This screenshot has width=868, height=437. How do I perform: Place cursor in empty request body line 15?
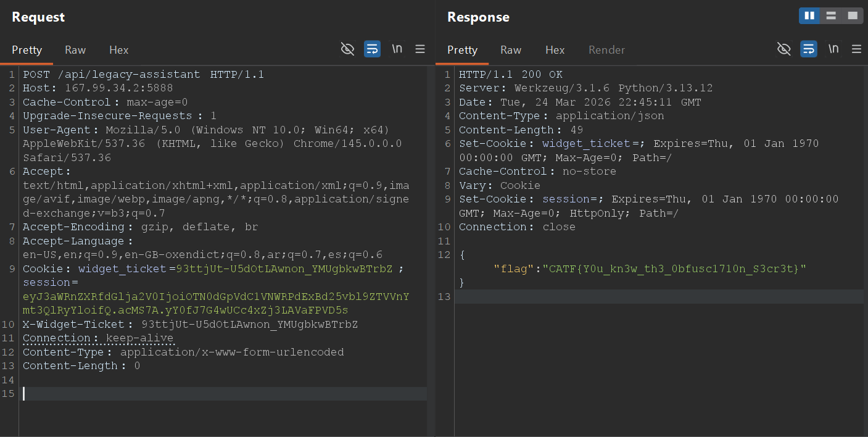225,394
